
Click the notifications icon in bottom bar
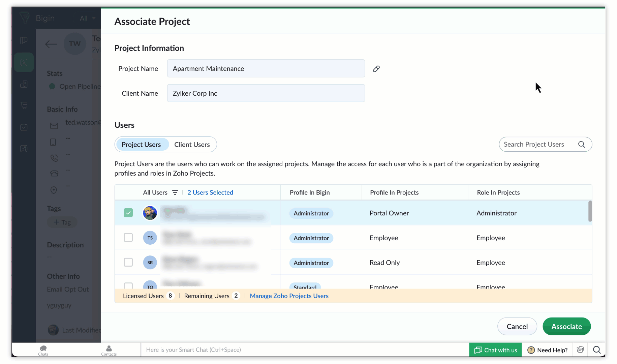[x=580, y=350]
